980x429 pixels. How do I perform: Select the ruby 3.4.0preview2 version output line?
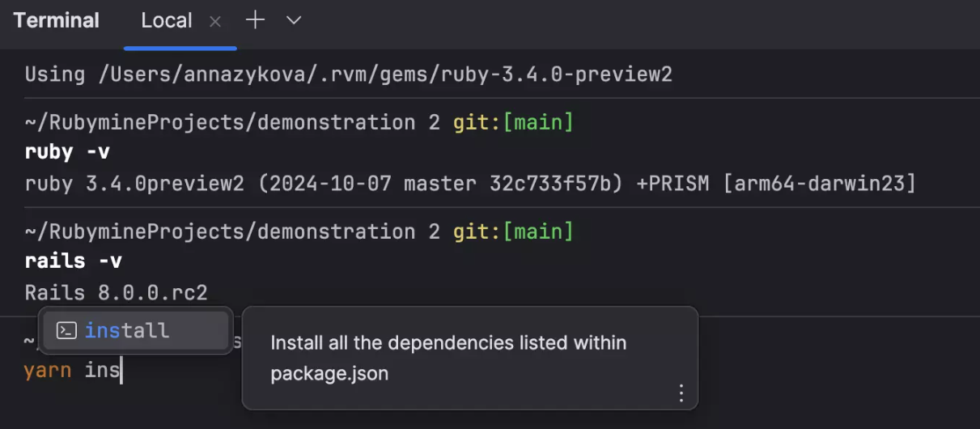(x=469, y=184)
